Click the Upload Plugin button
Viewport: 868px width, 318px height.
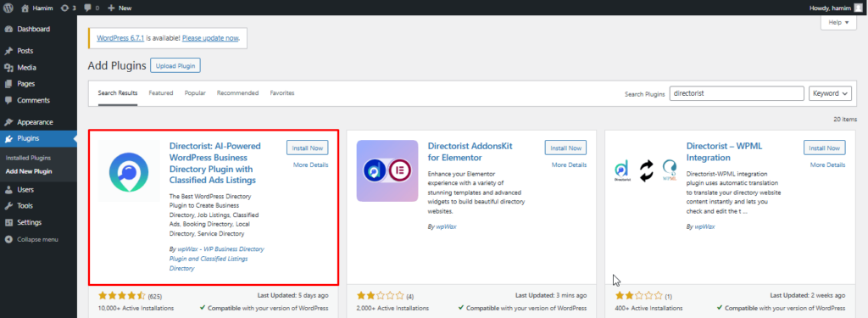(x=175, y=66)
